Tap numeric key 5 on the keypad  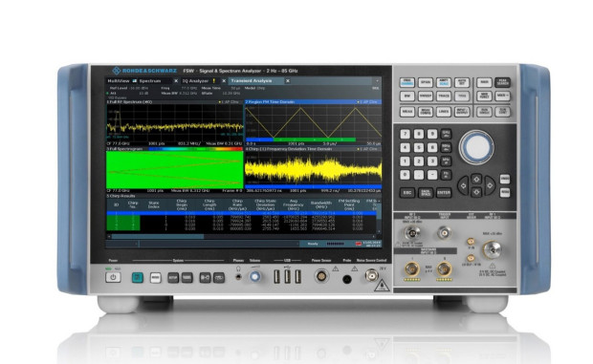click(x=419, y=148)
